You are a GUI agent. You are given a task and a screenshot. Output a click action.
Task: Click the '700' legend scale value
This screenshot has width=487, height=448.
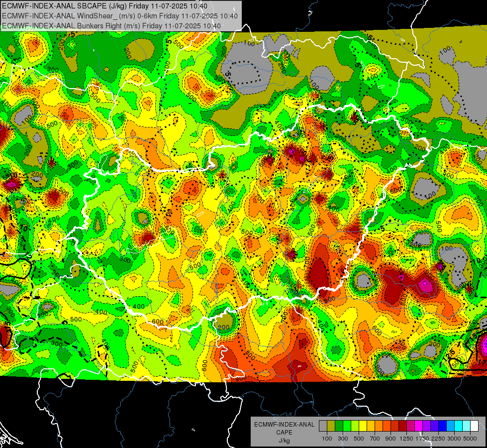click(375, 439)
